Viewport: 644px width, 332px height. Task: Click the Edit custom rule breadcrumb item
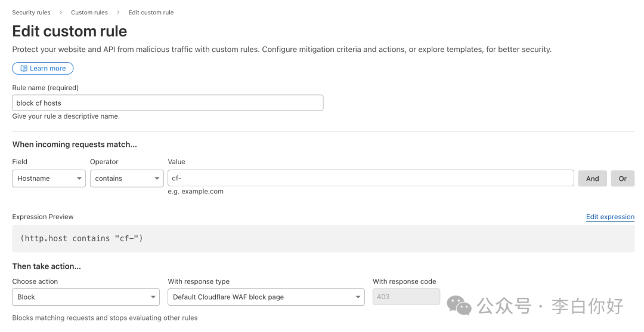151,13
